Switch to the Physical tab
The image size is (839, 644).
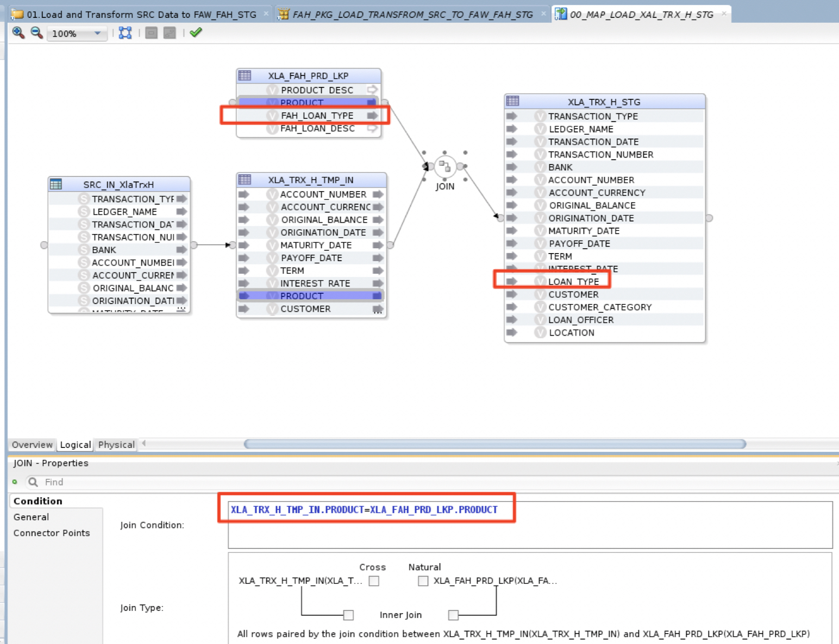(116, 445)
